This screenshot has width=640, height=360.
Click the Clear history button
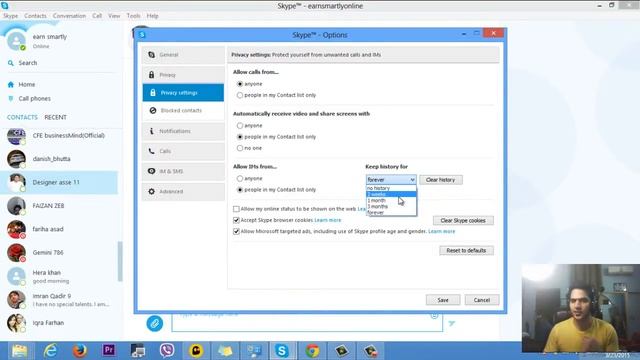(441, 180)
